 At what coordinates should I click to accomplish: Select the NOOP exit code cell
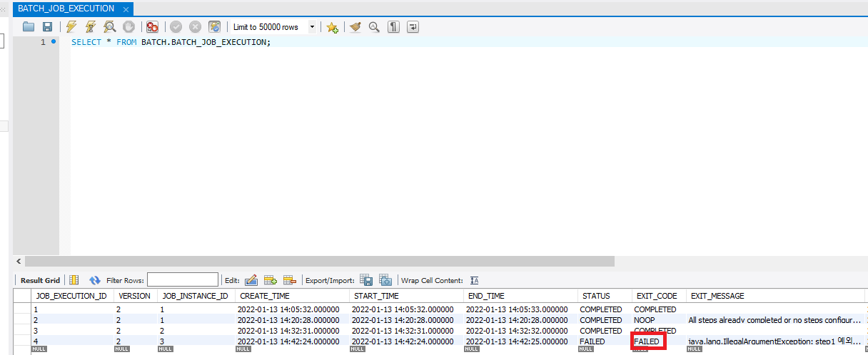click(659, 320)
